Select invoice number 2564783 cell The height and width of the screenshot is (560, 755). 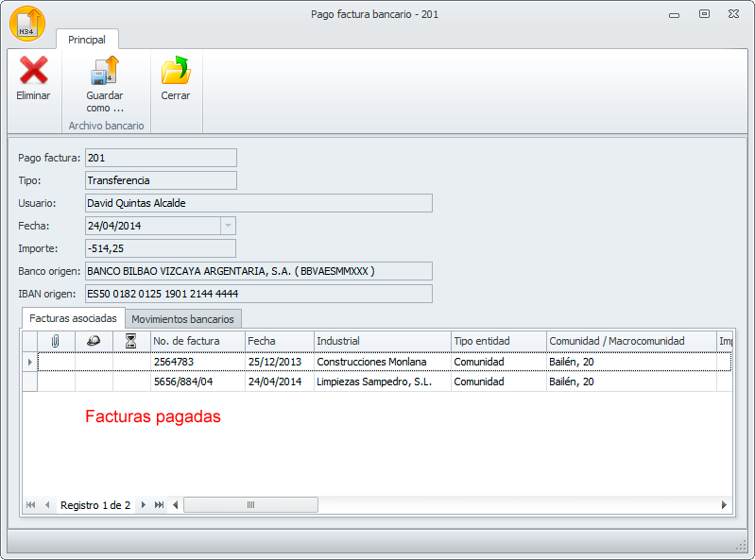[x=197, y=362]
